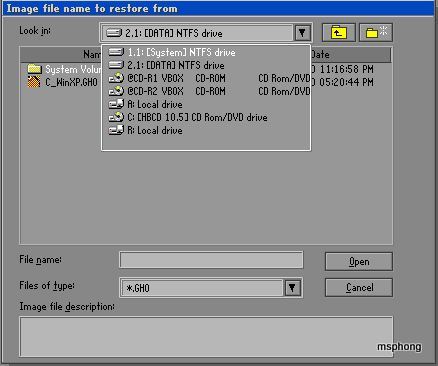Click CD icon beside @CD-R2 VBOX

coord(116,91)
